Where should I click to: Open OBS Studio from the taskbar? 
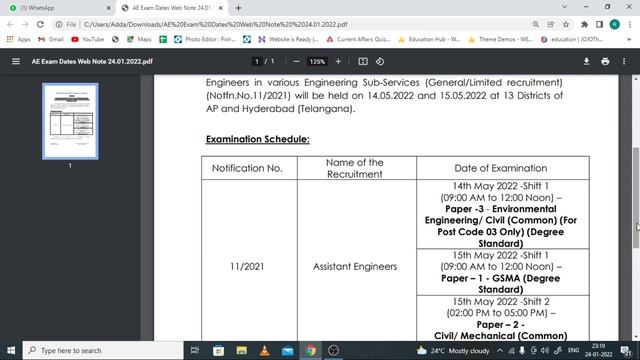(333, 351)
